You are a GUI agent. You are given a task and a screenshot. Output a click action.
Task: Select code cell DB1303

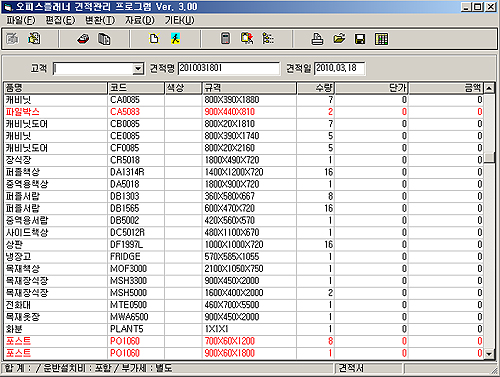pos(125,196)
